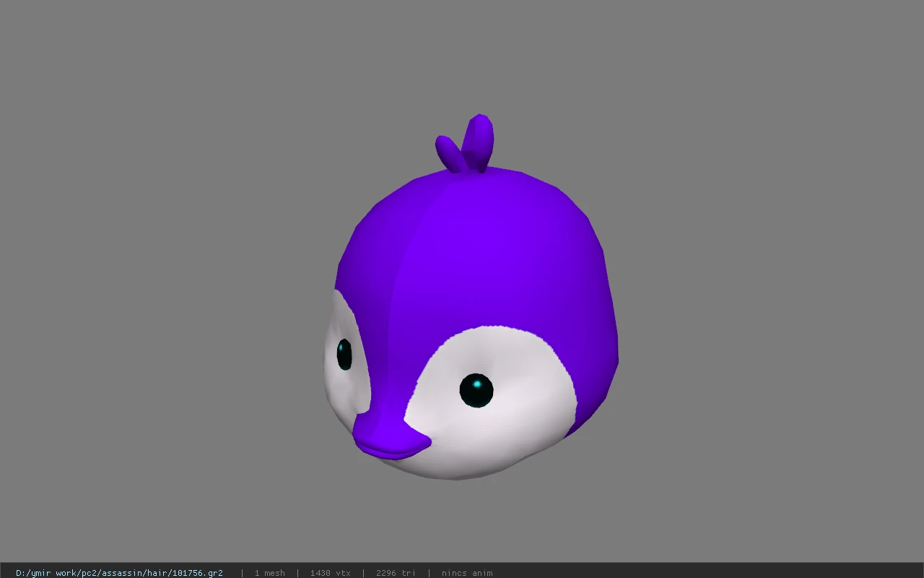Click the '1430 vtx' vertex count
924x578 pixels.
(331, 573)
